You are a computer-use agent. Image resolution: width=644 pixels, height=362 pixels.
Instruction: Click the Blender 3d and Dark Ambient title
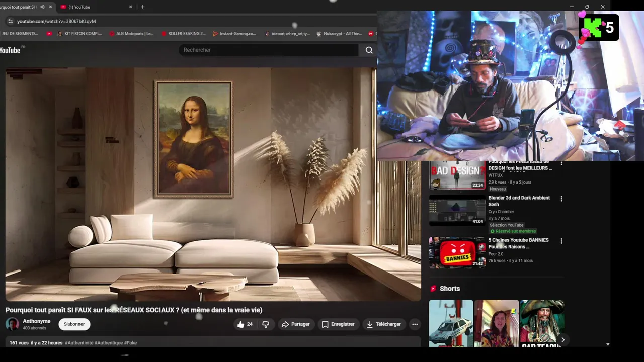519,201
